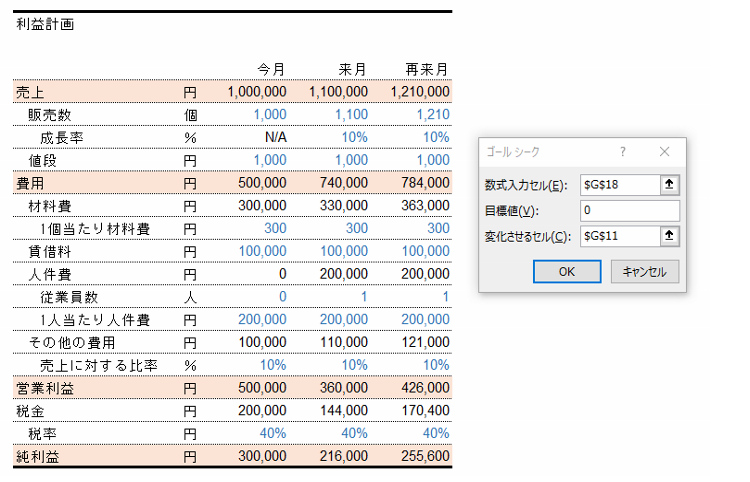The height and width of the screenshot is (482, 750).
Task: Select the 1人当たり人件費 label
Action: 95,320
